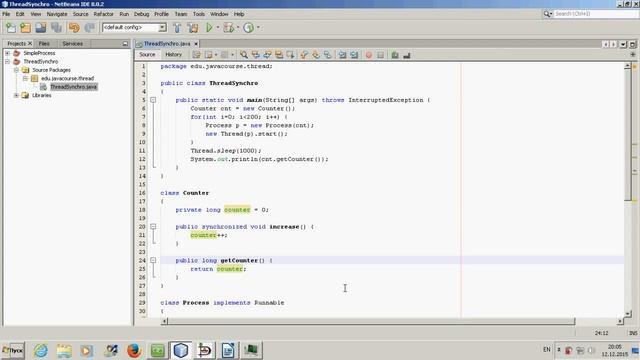Show opened documents list arrow
The image size is (640, 360).
click(x=623, y=44)
